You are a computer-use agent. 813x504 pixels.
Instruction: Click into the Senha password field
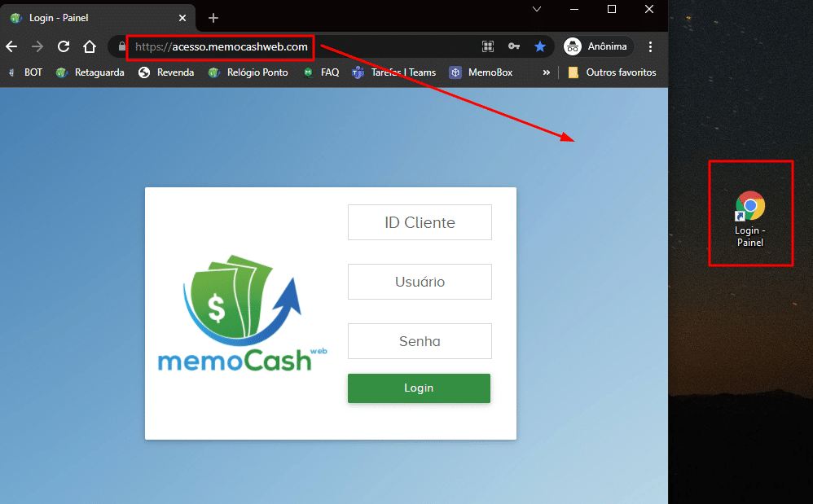420,341
